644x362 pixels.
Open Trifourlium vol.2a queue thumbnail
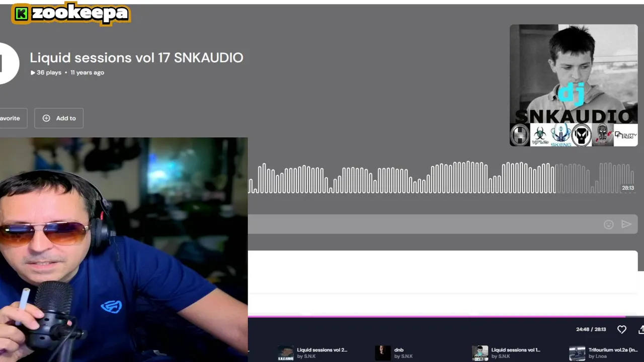tap(577, 353)
